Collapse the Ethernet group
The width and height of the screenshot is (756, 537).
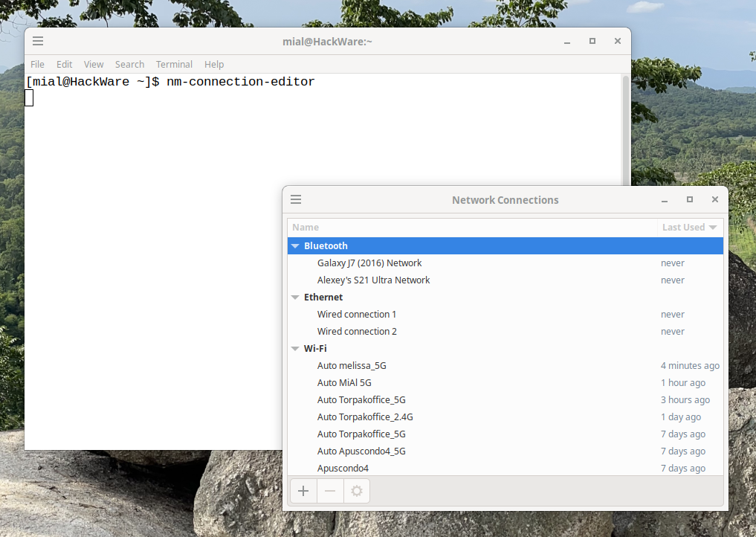coord(296,298)
